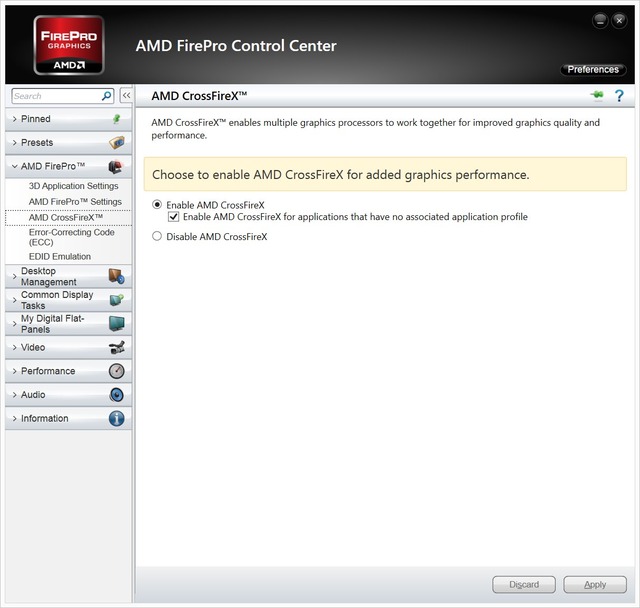Click the Information label in sidebar
Screen dimensions: 640x608
pyautogui.click(x=44, y=418)
